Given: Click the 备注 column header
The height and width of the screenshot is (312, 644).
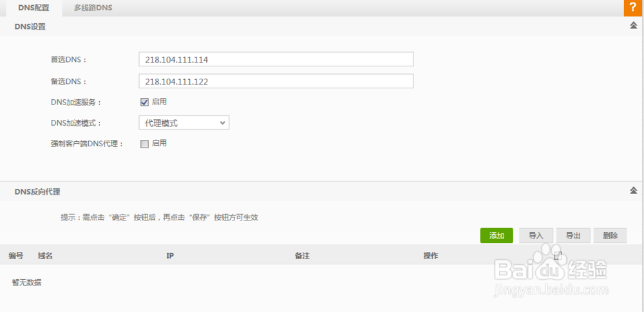Looking at the screenshot, I should [302, 256].
